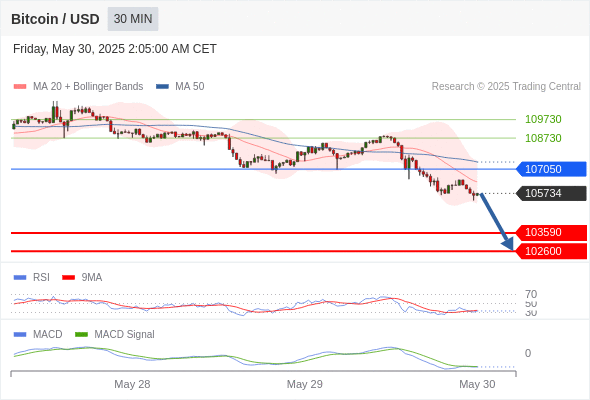Screen dimensions: 590x400
Task: Click the MA 50 blue legend swatch
Action: click(x=162, y=87)
